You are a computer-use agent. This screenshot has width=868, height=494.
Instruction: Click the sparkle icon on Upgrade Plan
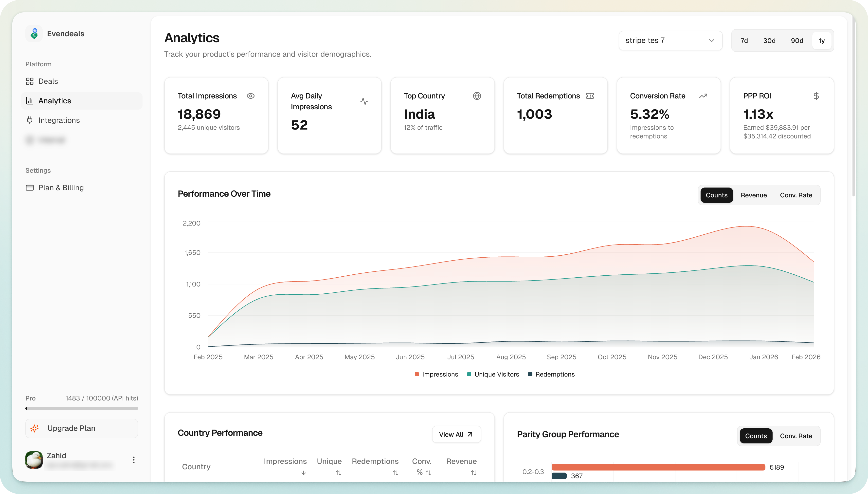click(x=35, y=428)
